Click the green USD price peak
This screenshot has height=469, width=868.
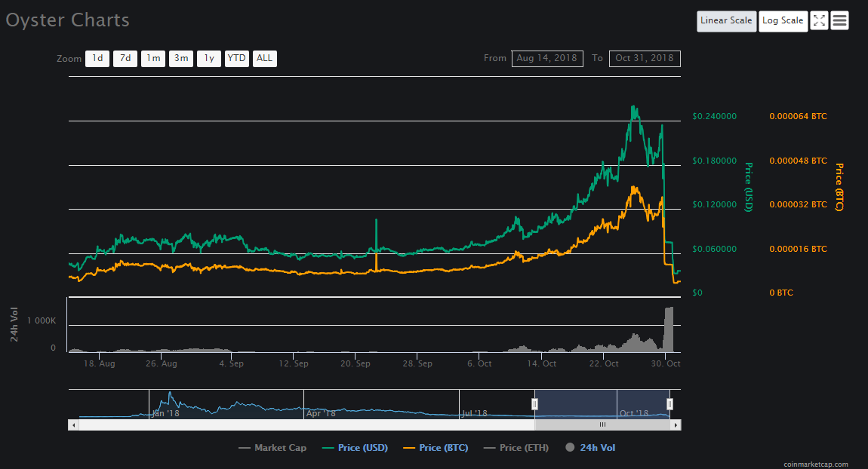[634, 108]
